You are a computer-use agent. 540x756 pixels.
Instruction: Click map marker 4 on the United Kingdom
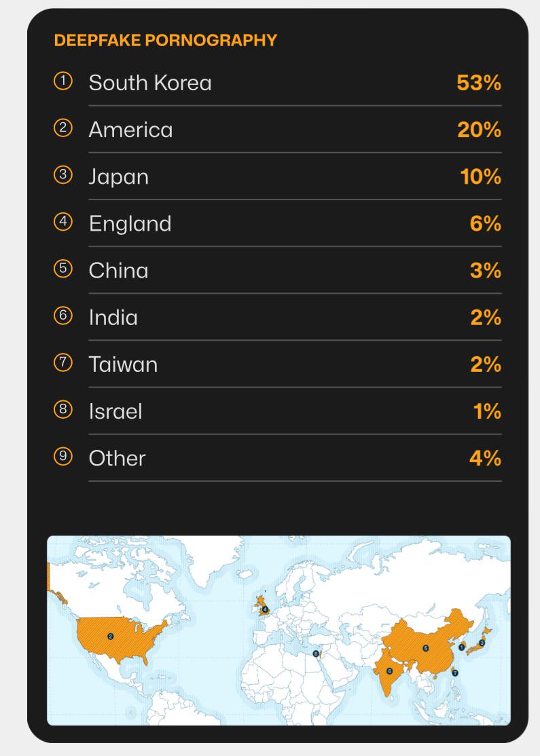pyautogui.click(x=265, y=609)
